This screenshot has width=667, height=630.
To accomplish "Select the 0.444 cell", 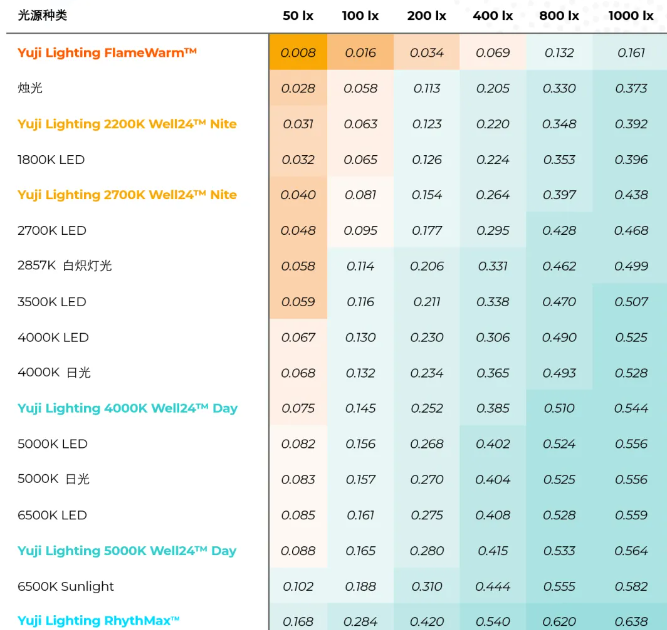I will point(493,587).
